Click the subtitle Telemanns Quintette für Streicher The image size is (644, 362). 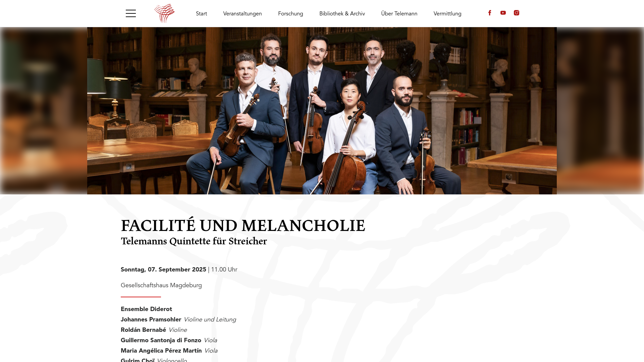[194, 241]
